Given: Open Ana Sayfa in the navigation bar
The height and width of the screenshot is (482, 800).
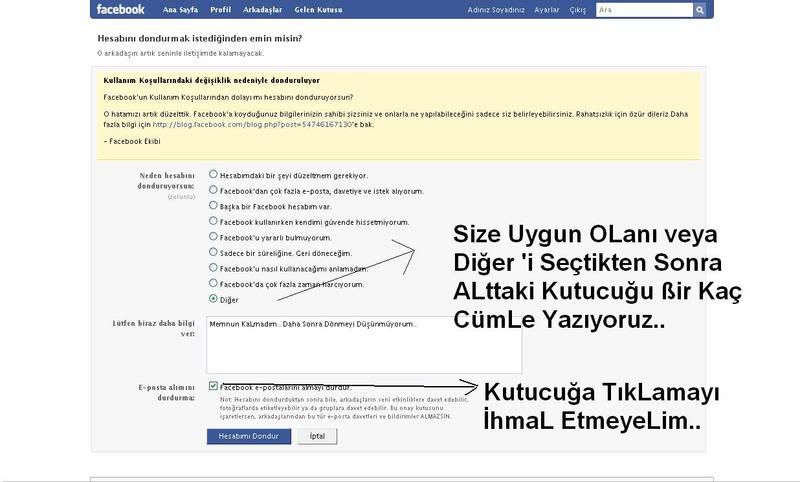Looking at the screenshot, I should tap(180, 10).
